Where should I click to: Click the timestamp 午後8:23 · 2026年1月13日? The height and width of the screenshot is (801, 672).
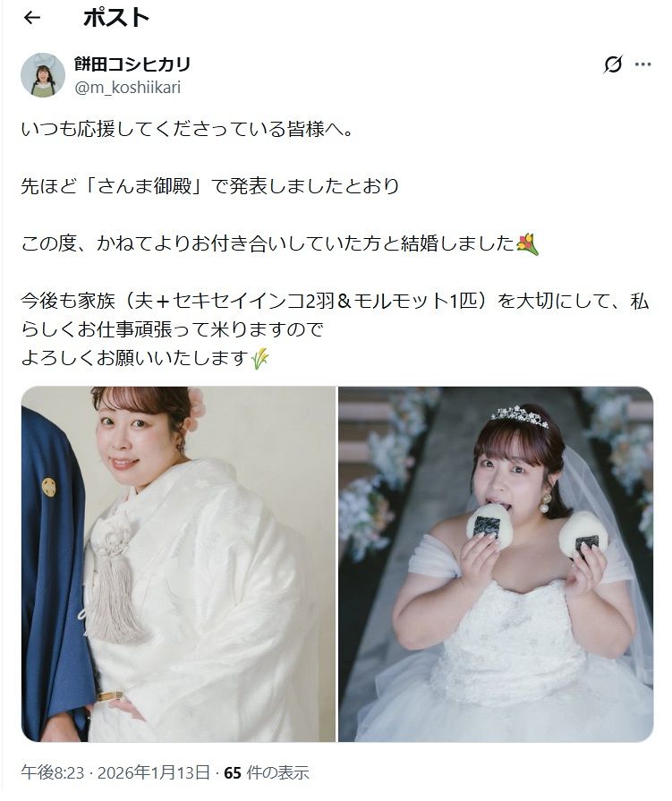tap(115, 772)
